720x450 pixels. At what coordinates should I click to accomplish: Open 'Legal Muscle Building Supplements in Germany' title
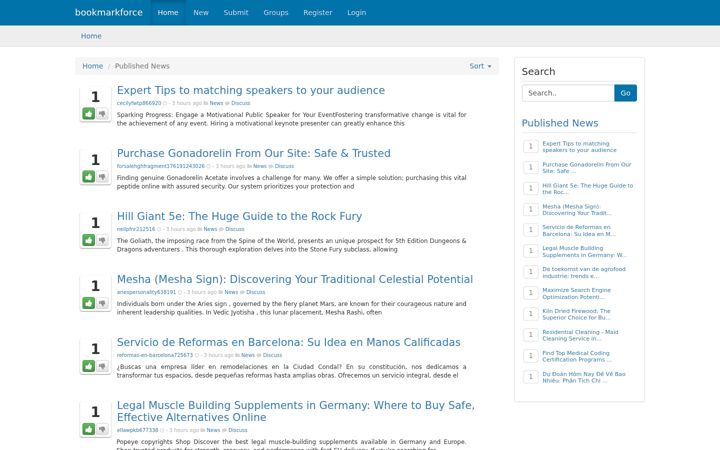click(296, 411)
